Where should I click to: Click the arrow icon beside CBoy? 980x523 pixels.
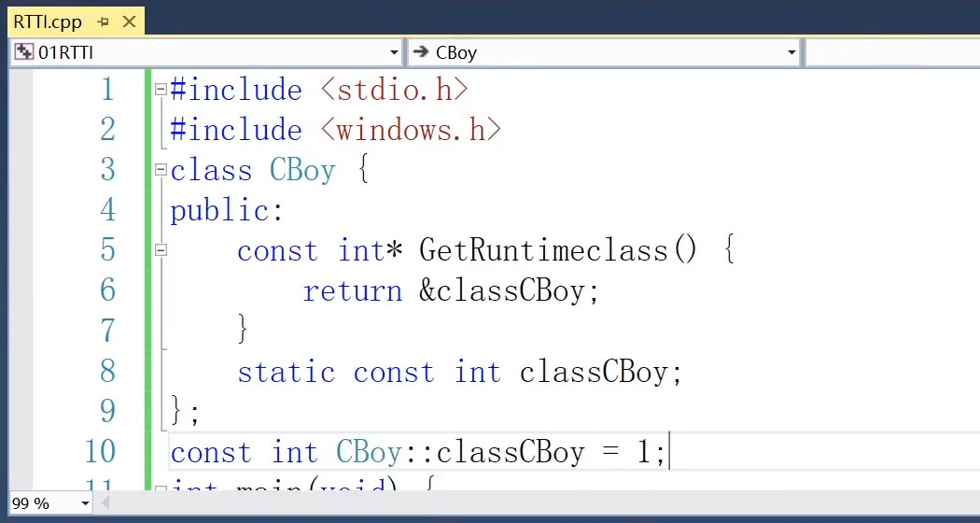pyautogui.click(x=421, y=52)
